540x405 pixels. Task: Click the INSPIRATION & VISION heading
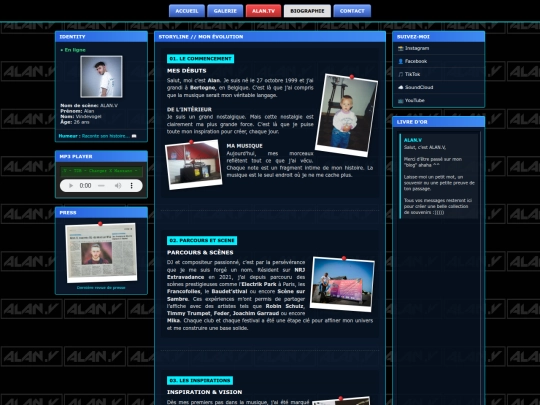tap(205, 392)
